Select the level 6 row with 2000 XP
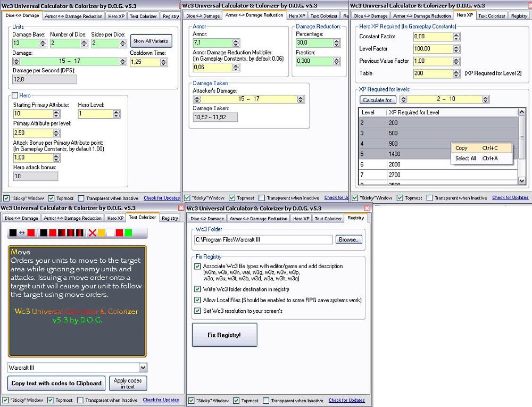 click(x=438, y=164)
